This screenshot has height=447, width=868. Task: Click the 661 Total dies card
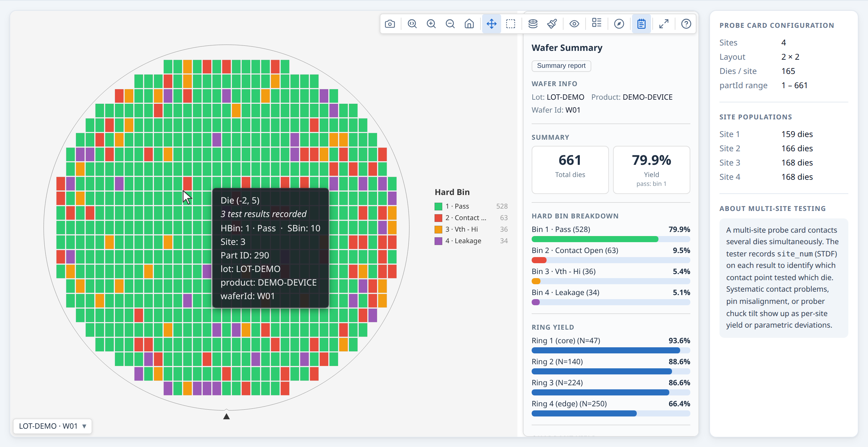570,170
